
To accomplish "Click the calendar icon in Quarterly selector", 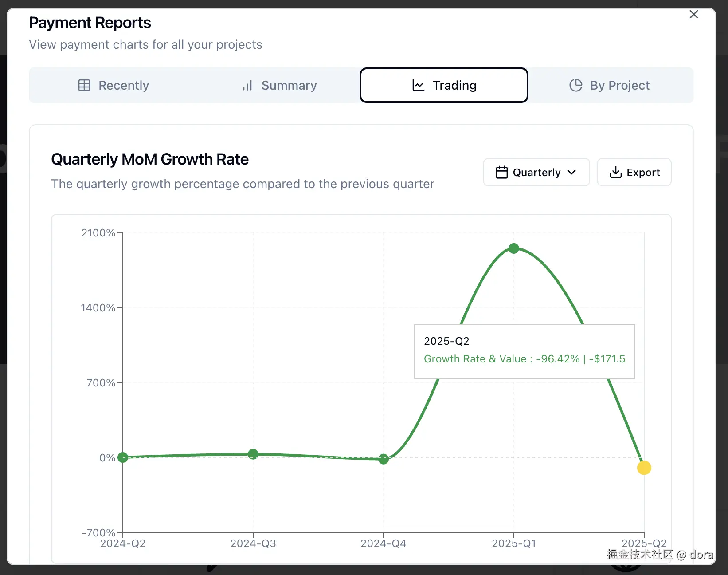I will [501, 172].
